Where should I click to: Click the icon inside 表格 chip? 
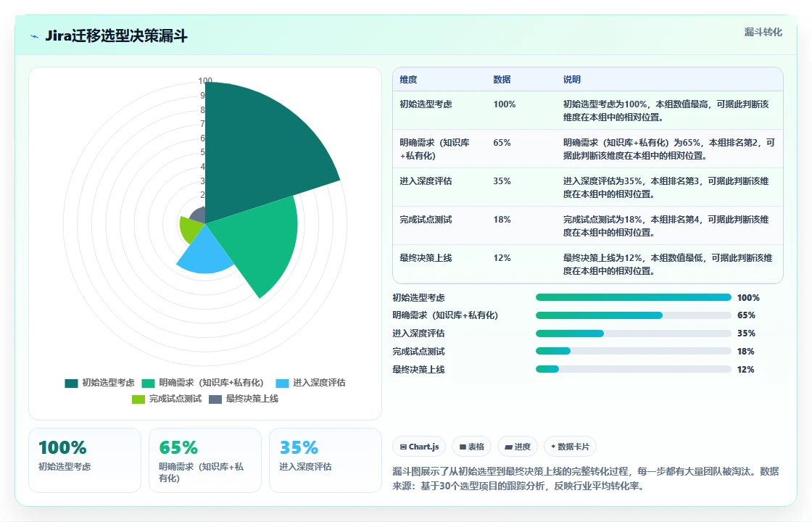463,447
